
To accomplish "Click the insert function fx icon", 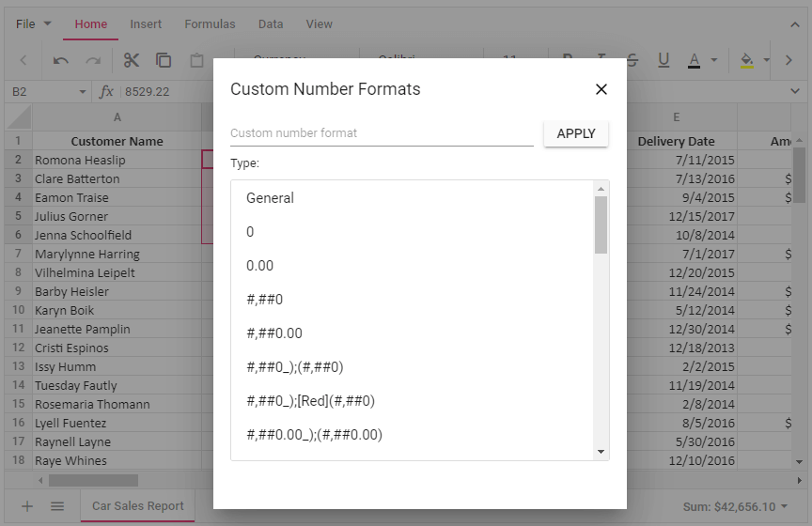I will tap(106, 91).
